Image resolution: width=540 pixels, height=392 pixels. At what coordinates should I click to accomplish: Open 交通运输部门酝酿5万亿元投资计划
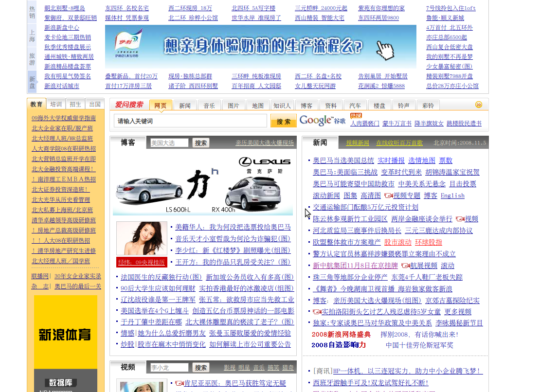point(365,207)
